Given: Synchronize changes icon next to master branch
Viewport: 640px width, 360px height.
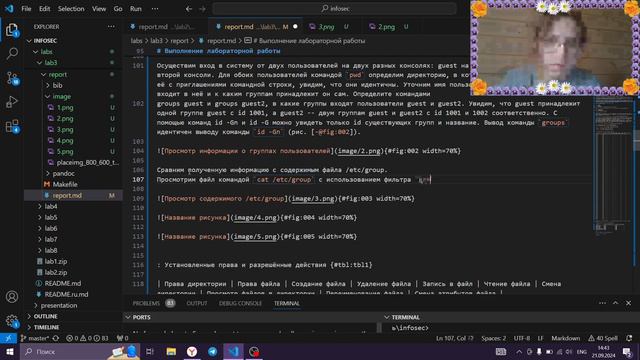Looking at the screenshot, I should click(56, 338).
